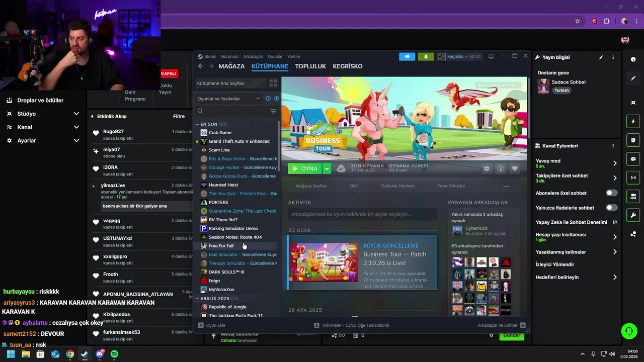Click the broadcast signal sidebar icon

633,177
